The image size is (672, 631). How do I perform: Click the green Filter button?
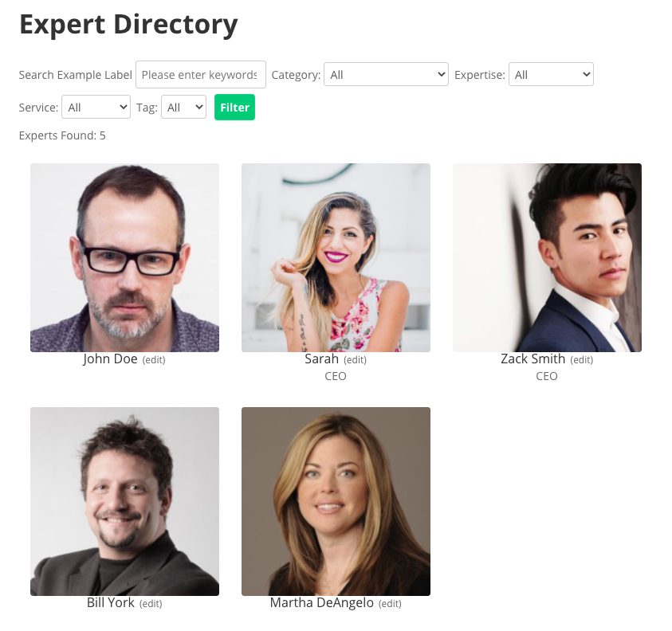pyautogui.click(x=234, y=107)
